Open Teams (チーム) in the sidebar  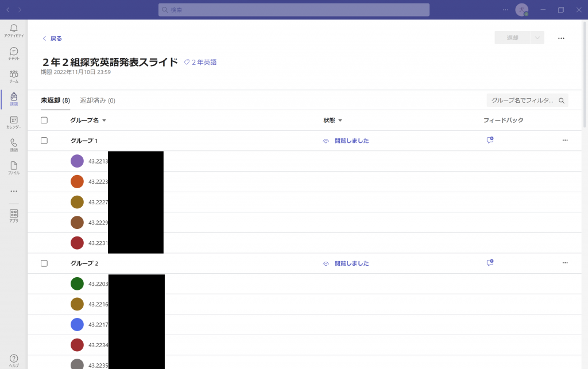[x=14, y=76]
